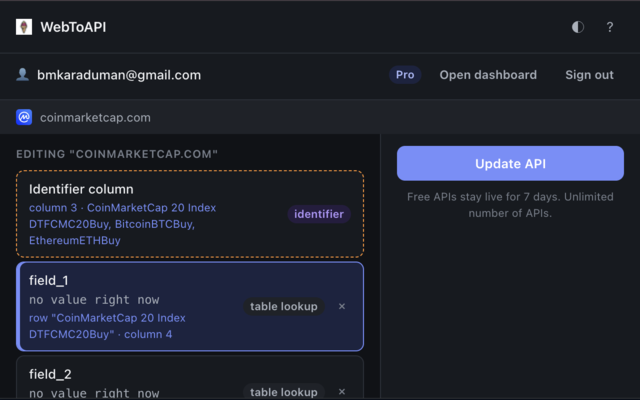
Task: Remove field_2 with its X icon
Action: pos(342,392)
